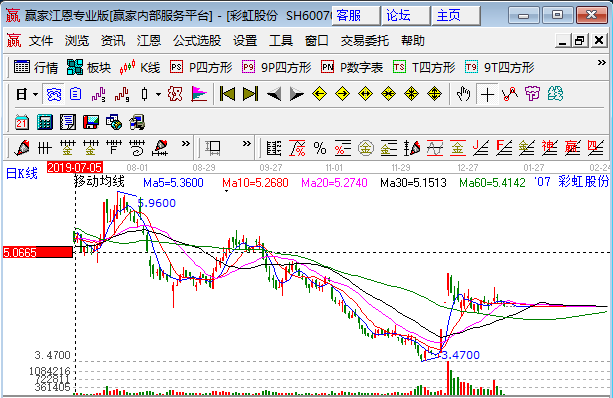Viewport: 613px width, 398px height.
Task: Open the calculator icon
Action: pyautogui.click(x=45, y=122)
